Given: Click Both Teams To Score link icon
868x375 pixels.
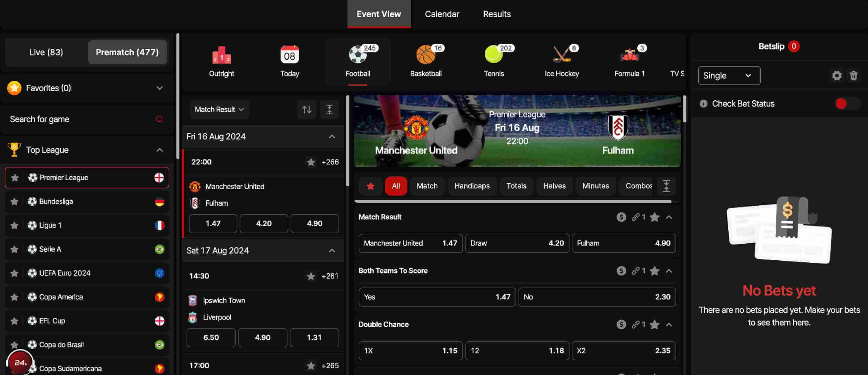Looking at the screenshot, I should pos(635,271).
